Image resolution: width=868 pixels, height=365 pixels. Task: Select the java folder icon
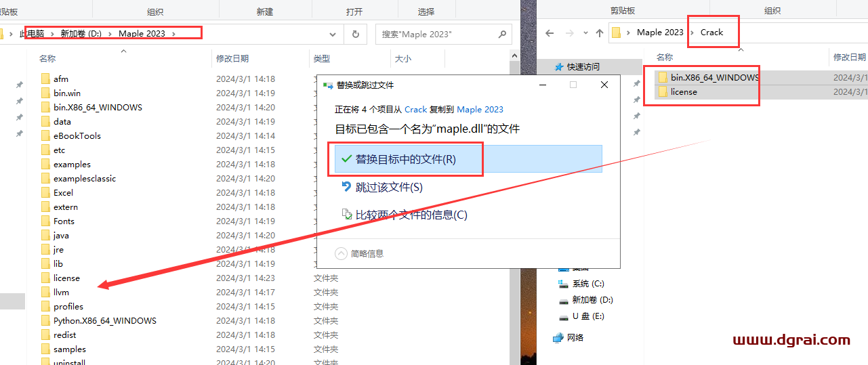[45, 235]
